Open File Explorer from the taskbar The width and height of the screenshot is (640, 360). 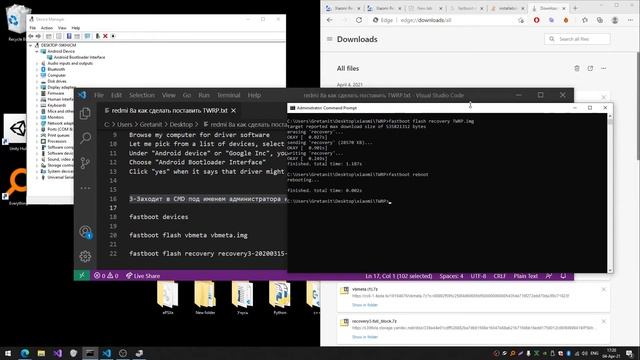(41, 353)
